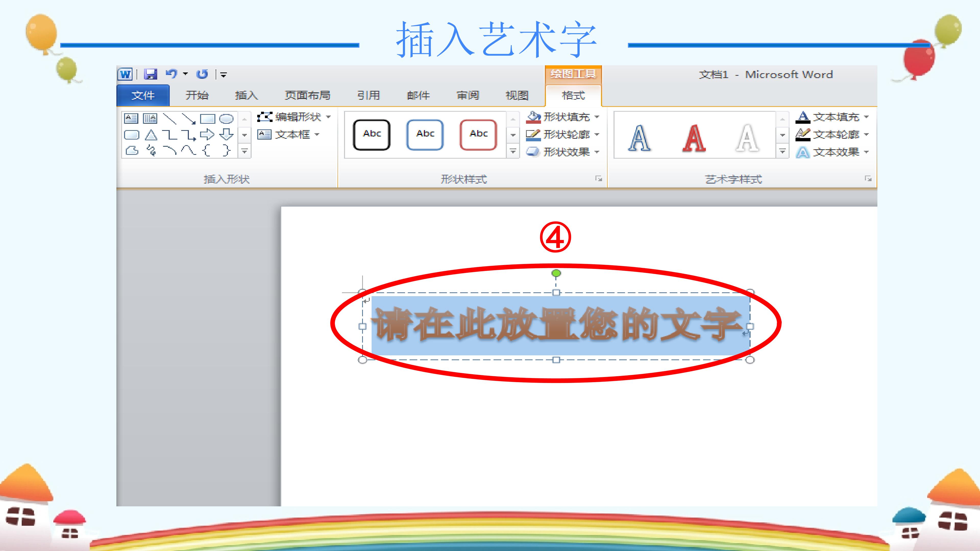Select the oval shape in shapes gallery

(x=226, y=119)
